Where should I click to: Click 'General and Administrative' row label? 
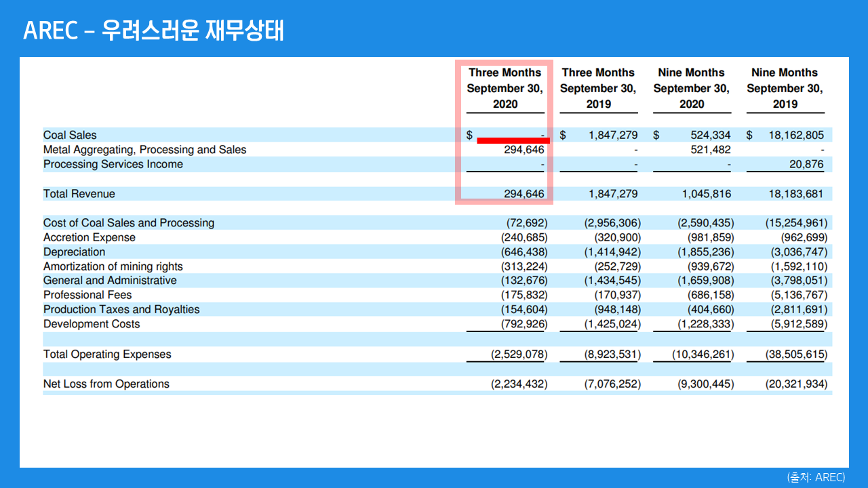(x=110, y=281)
